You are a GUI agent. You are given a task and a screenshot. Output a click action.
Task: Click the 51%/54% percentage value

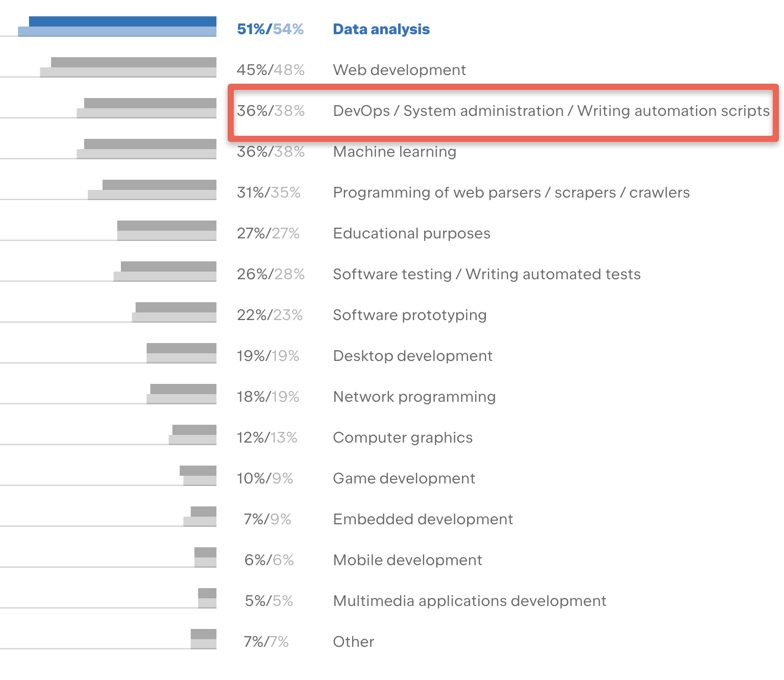[x=270, y=30]
